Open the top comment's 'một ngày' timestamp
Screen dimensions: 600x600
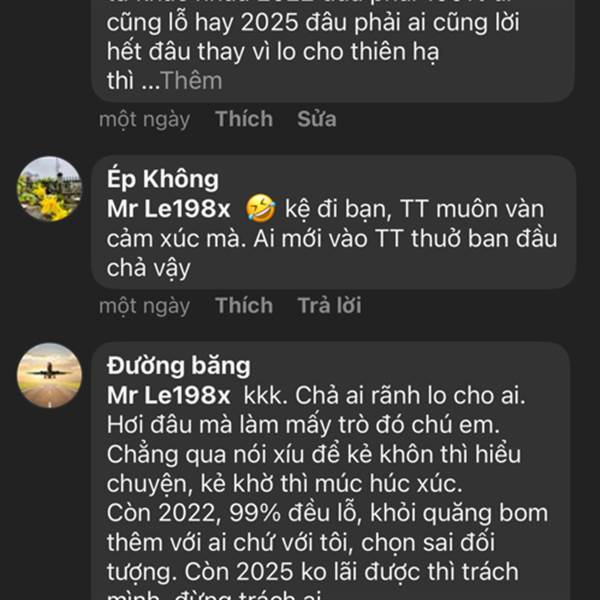[x=145, y=119]
